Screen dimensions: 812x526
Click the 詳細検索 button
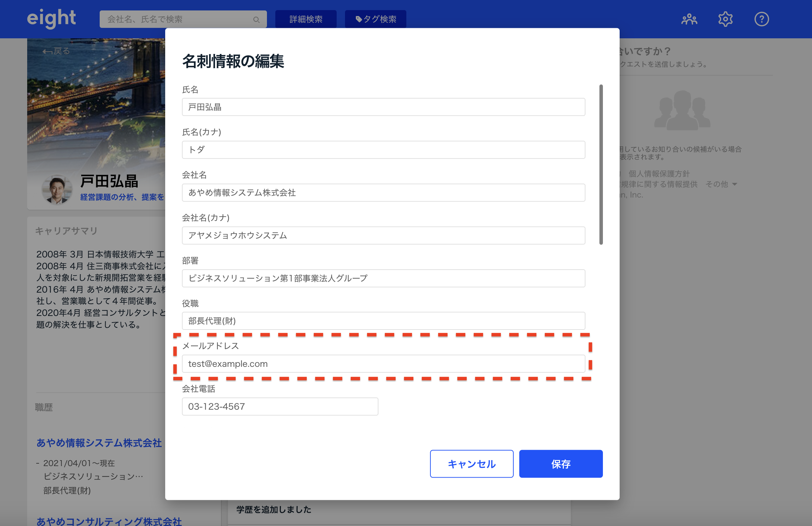[306, 19]
